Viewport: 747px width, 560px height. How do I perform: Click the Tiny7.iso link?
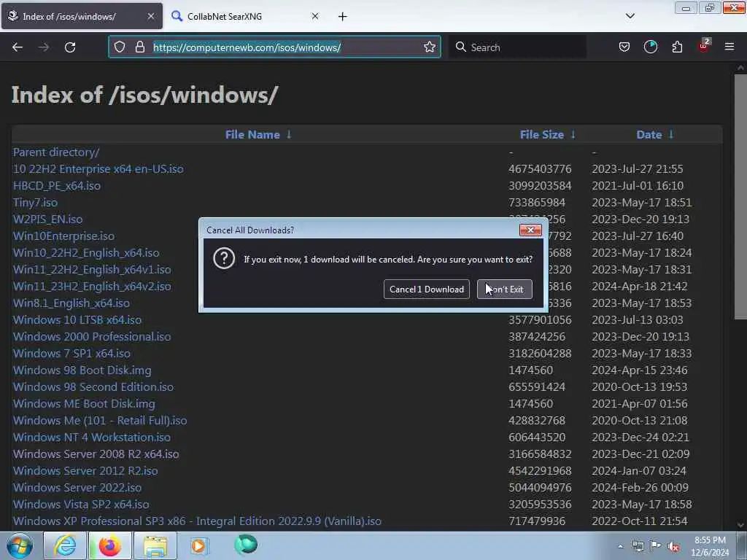pyautogui.click(x=35, y=203)
